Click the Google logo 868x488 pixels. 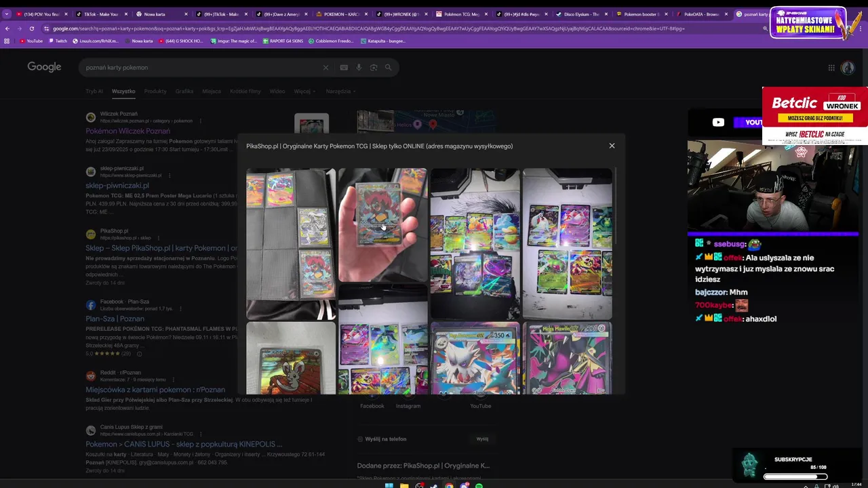tap(44, 66)
